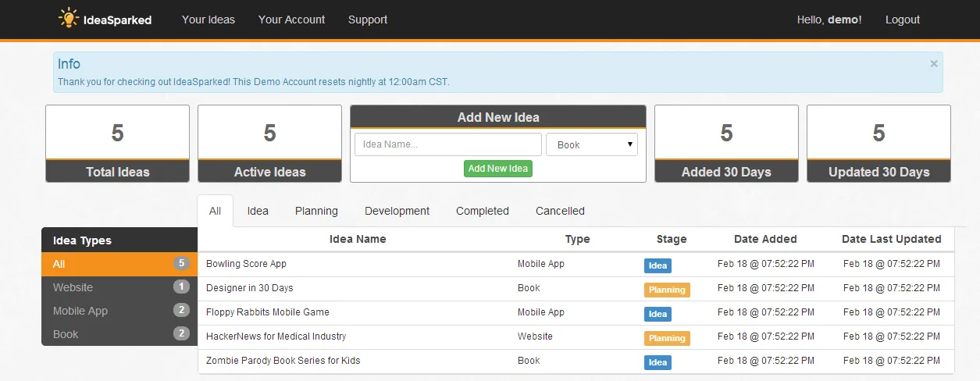Sort by the Stage column header
The image size is (980, 381).
pos(672,239)
